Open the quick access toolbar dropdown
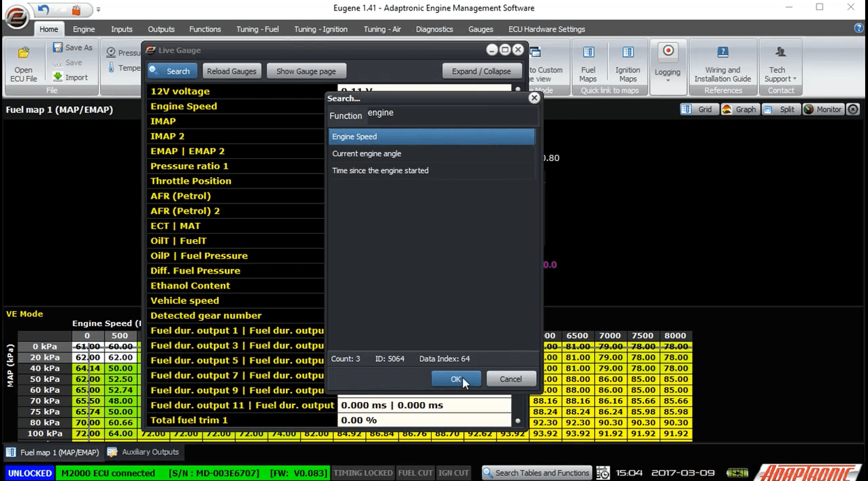This screenshot has width=868, height=481. point(98,10)
